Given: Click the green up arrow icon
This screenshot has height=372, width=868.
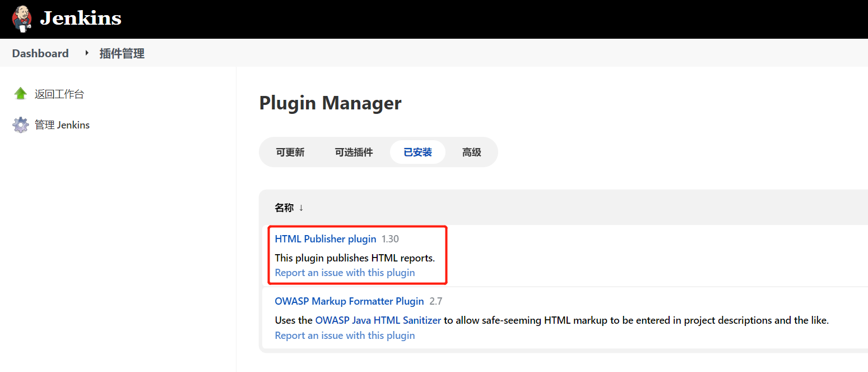Looking at the screenshot, I should point(21,94).
